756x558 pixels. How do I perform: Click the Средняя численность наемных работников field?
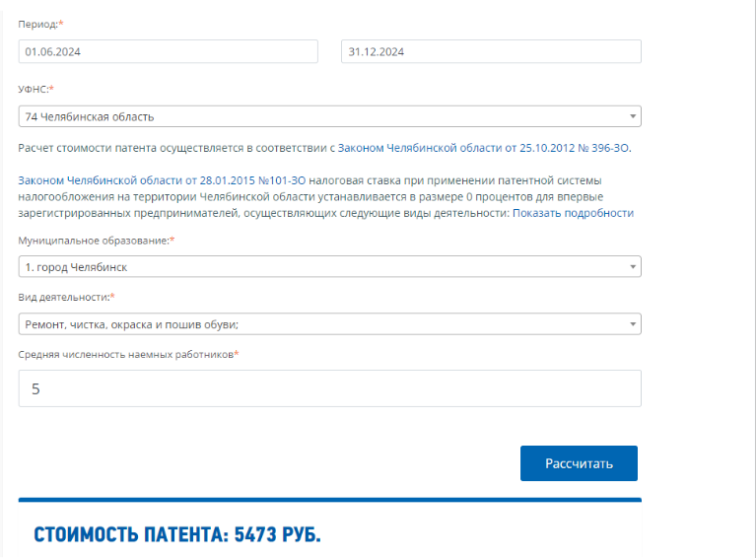330,388
